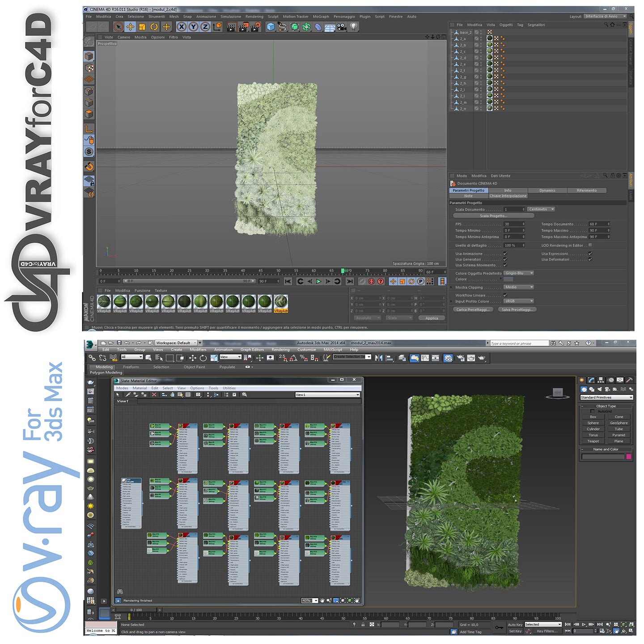Switch to the Dynamics tab
This screenshot has width=644, height=644.
pos(547,191)
